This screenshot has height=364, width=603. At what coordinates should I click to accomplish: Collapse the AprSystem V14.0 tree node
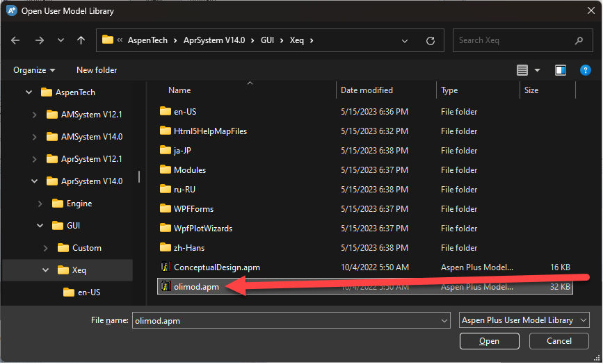click(x=34, y=181)
